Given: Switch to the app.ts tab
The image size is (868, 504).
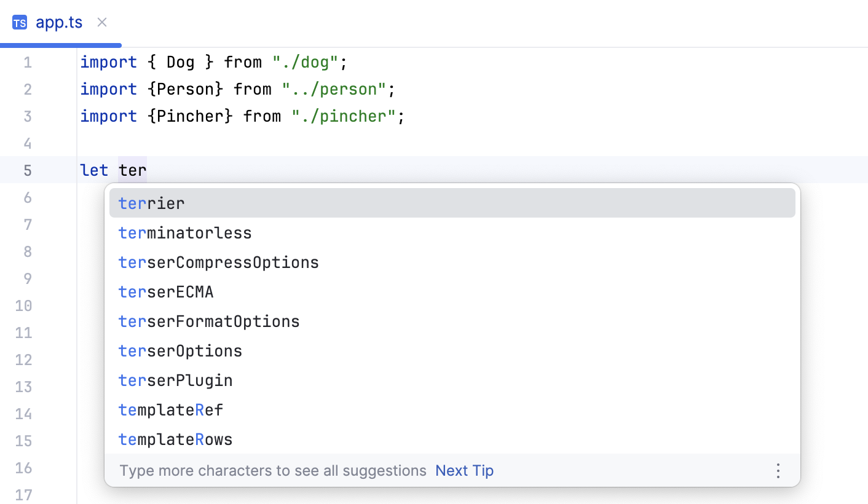Looking at the screenshot, I should click(59, 23).
